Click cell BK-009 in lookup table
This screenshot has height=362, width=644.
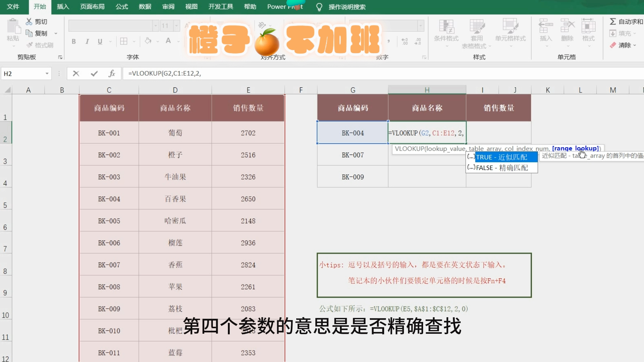[x=353, y=177]
